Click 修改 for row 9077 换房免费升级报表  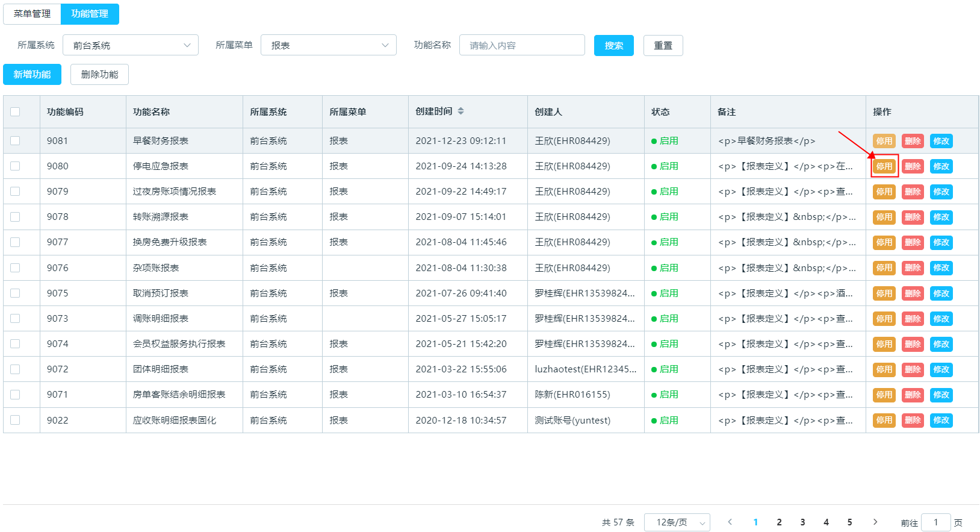click(x=941, y=242)
